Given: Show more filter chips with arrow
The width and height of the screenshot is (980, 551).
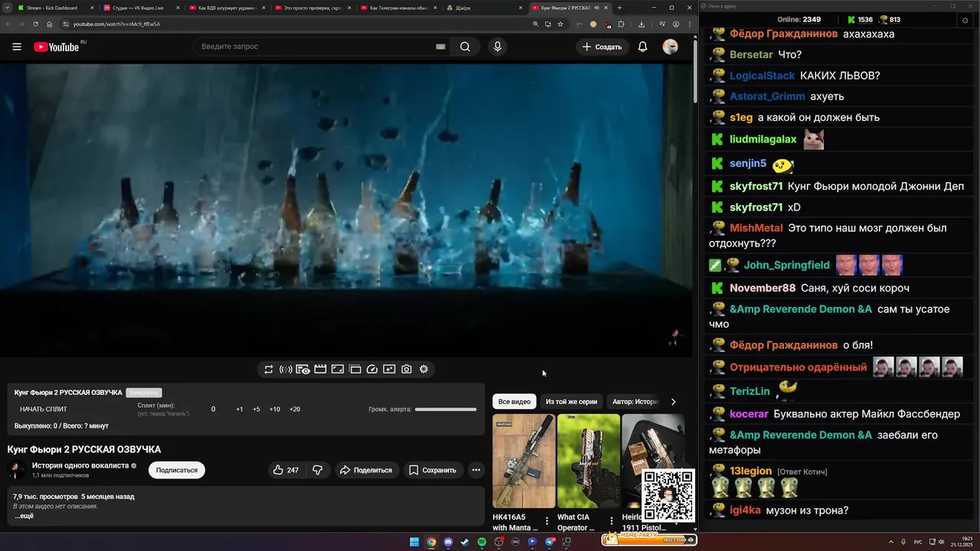Looking at the screenshot, I should point(673,402).
